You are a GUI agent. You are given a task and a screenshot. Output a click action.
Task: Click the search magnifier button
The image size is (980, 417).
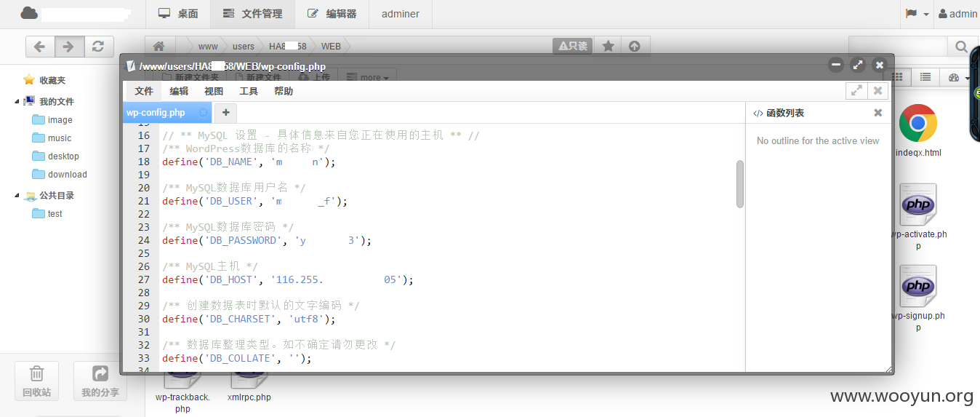(962, 47)
